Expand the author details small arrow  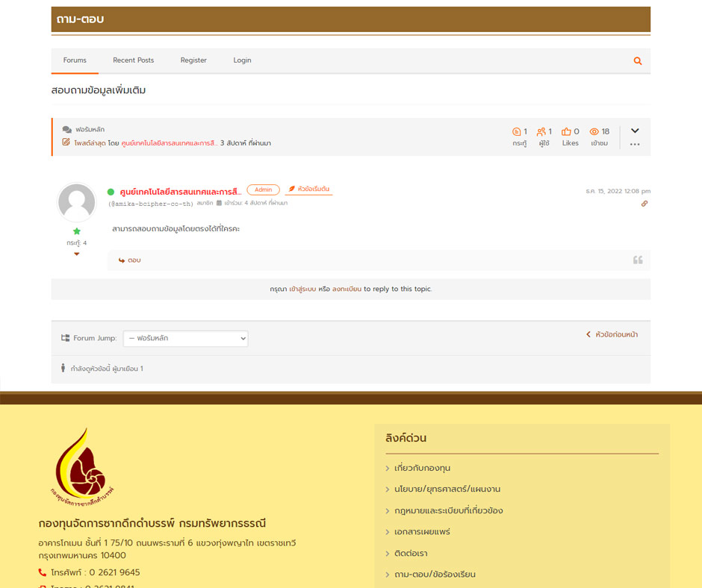pos(77,254)
